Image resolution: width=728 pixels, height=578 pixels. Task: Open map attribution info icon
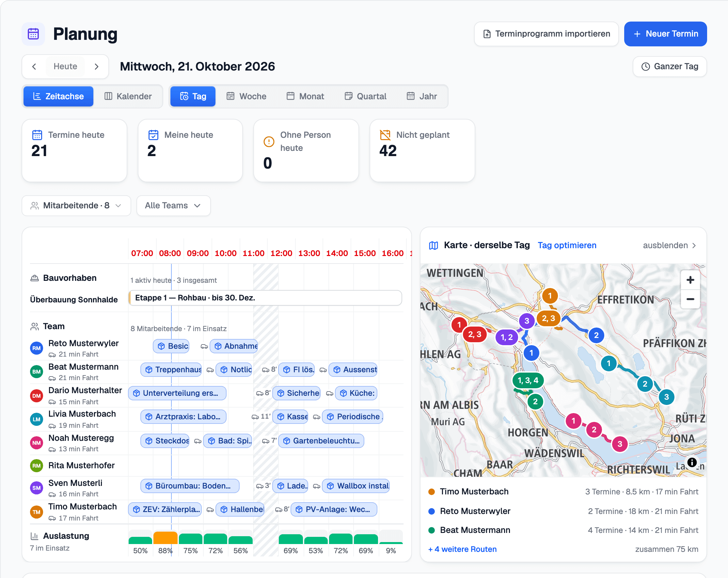pos(692,462)
